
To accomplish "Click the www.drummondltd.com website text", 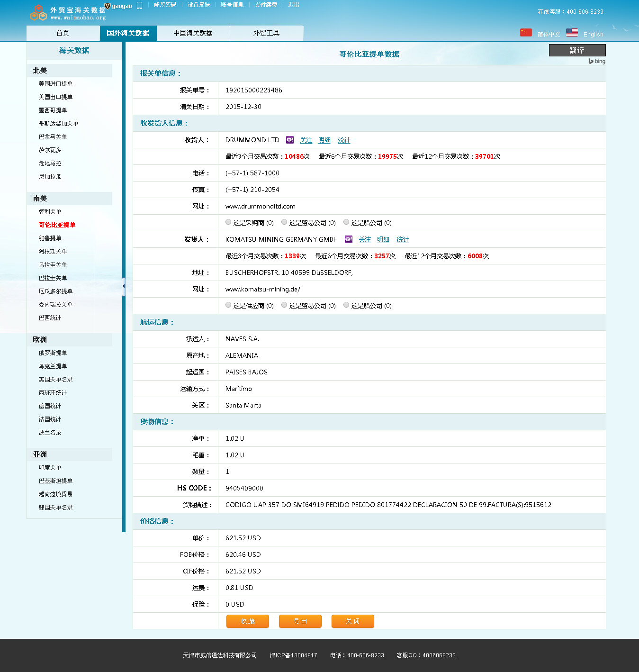I will (261, 207).
